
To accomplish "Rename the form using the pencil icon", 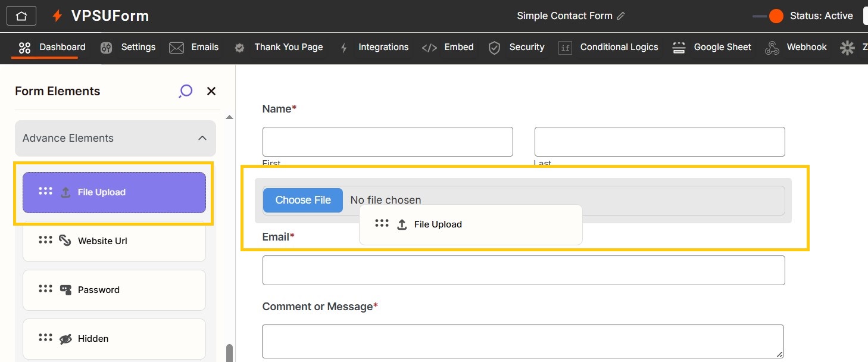I will [x=620, y=17].
